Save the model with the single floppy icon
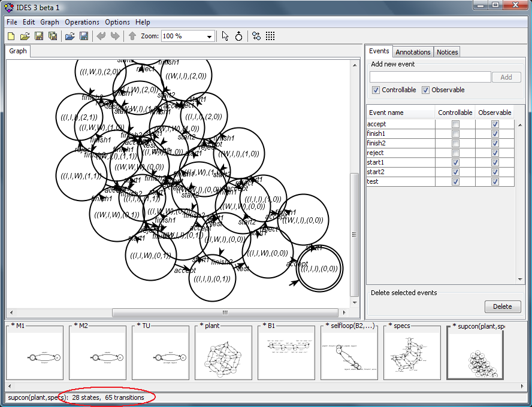532x407 pixels. pyautogui.click(x=39, y=37)
